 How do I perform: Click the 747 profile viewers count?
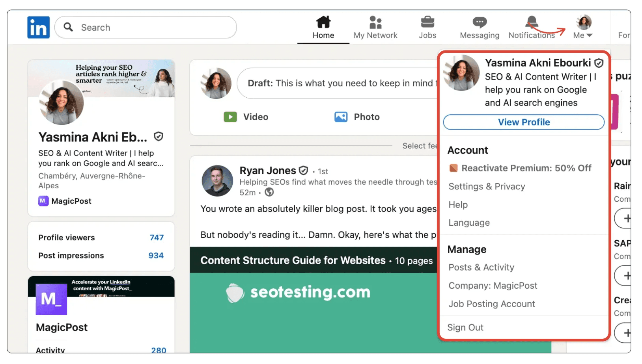pos(157,238)
